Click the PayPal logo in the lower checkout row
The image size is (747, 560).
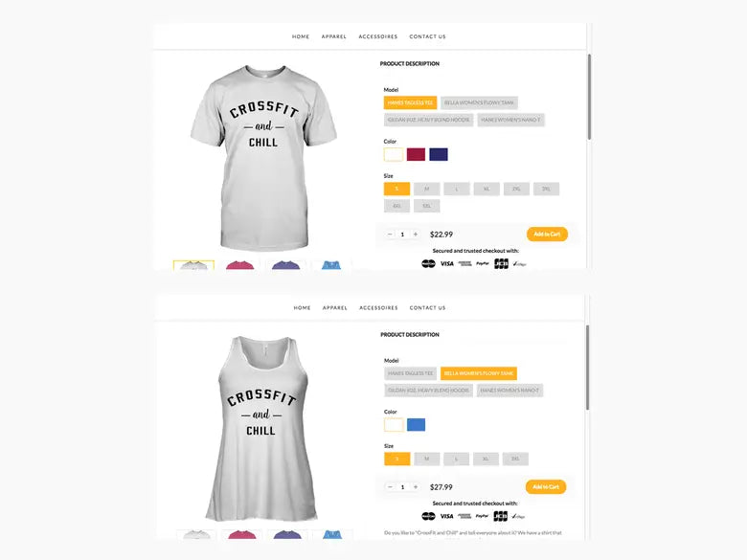[482, 516]
